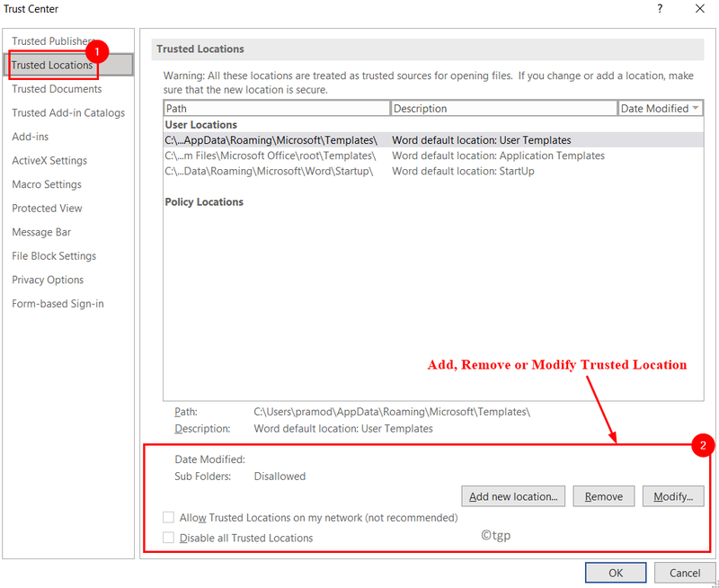This screenshot has height=588, width=719.
Task: Confirm the dialog with OK
Action: [616, 573]
